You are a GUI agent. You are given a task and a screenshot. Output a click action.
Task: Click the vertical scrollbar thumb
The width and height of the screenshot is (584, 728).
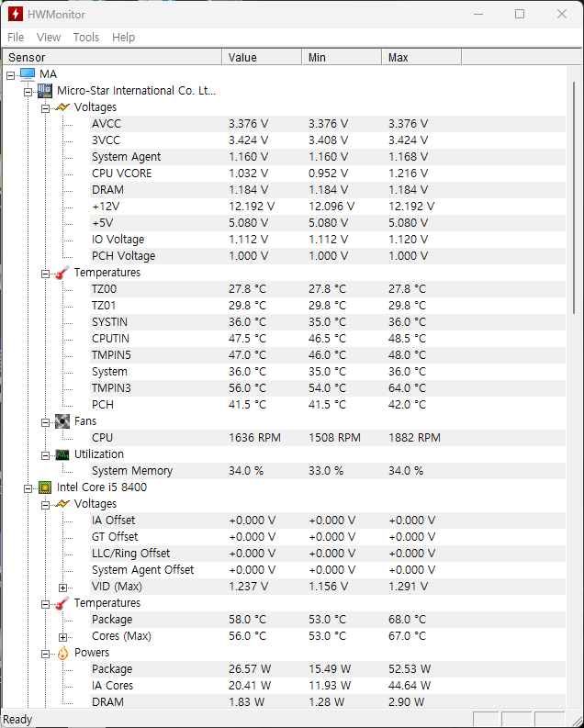tap(574, 197)
